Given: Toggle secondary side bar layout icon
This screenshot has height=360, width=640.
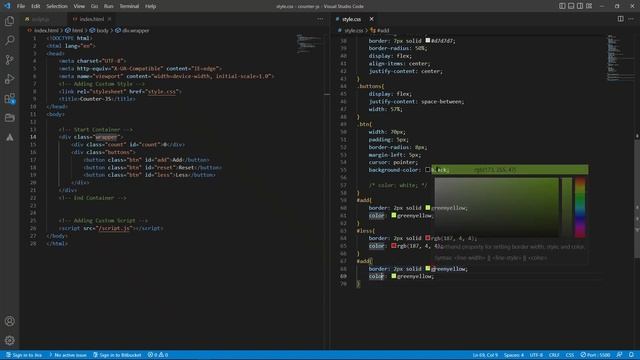Looking at the screenshot, I should tap(580, 6).
